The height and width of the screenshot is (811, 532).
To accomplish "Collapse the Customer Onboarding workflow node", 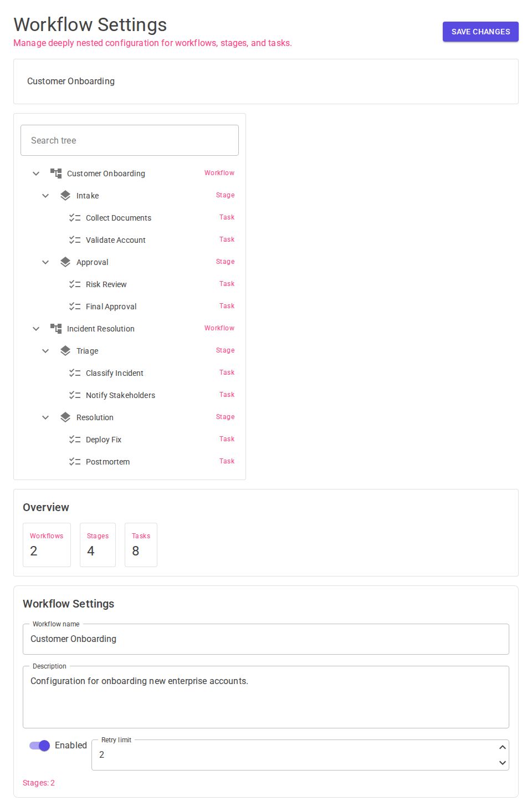I will (36, 173).
